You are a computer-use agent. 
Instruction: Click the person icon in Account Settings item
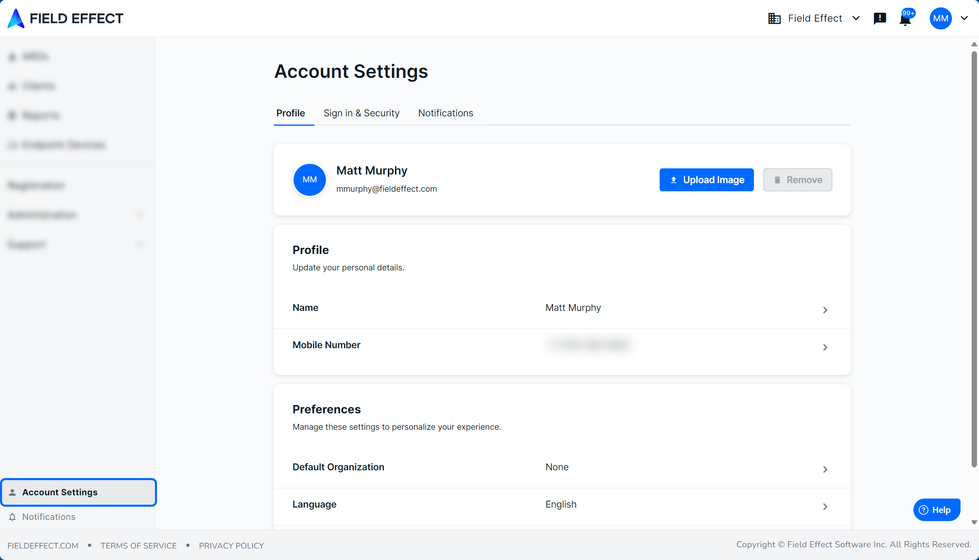pos(13,492)
